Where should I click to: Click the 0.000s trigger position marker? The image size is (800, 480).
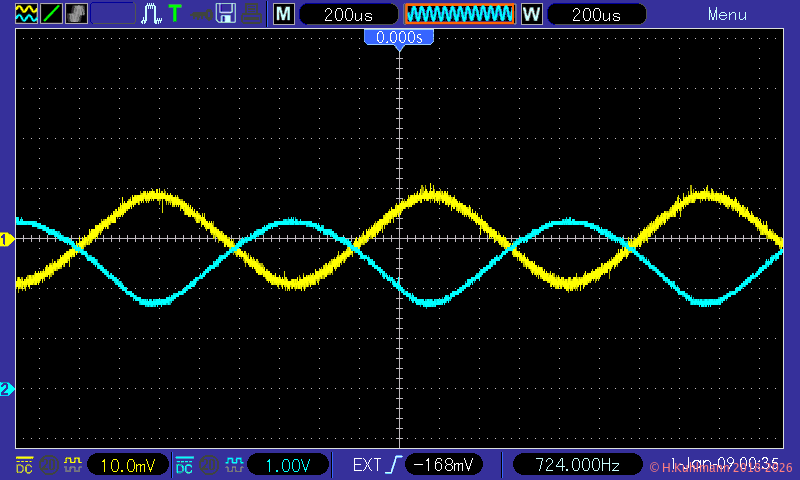pos(399,37)
